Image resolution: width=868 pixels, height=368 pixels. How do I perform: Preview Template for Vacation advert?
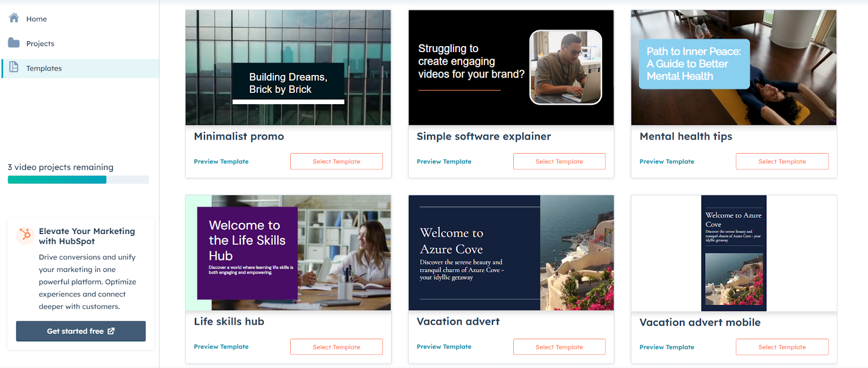tap(444, 347)
